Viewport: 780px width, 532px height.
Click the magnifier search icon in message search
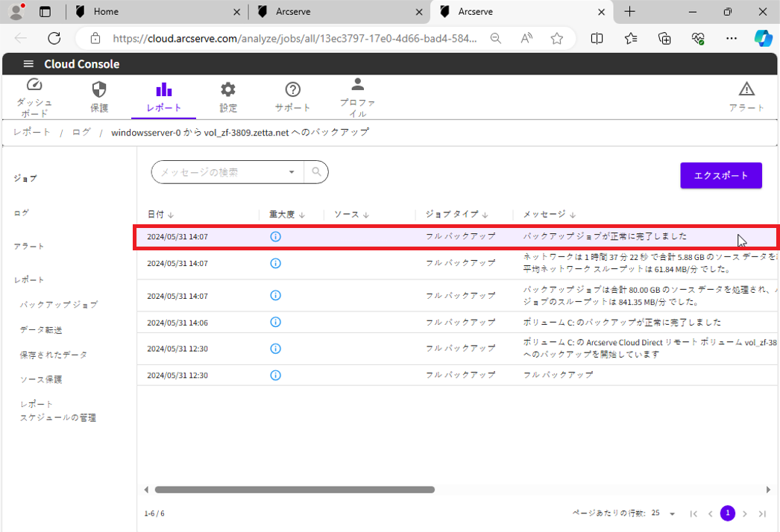point(316,172)
